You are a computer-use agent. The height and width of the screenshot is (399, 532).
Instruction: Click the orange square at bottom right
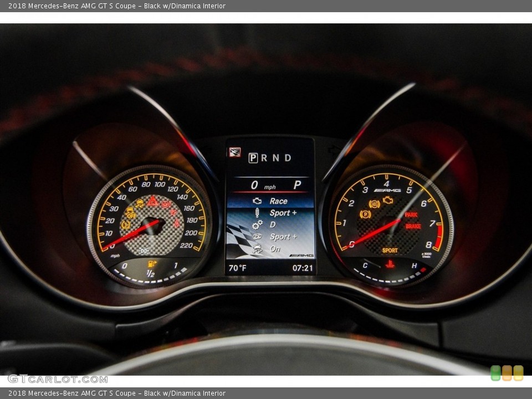(507, 373)
